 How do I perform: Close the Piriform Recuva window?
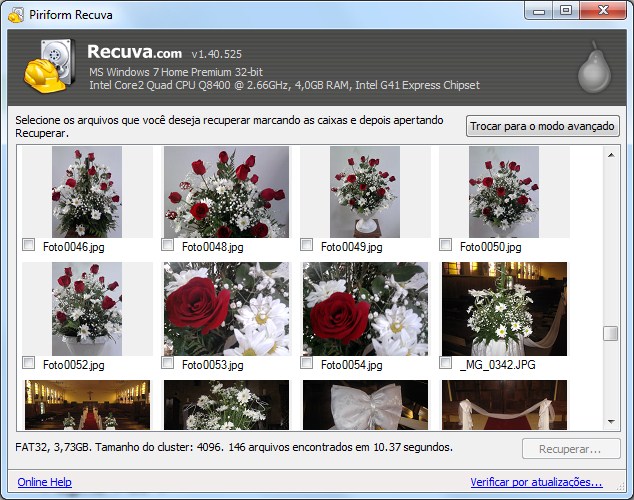click(x=603, y=11)
